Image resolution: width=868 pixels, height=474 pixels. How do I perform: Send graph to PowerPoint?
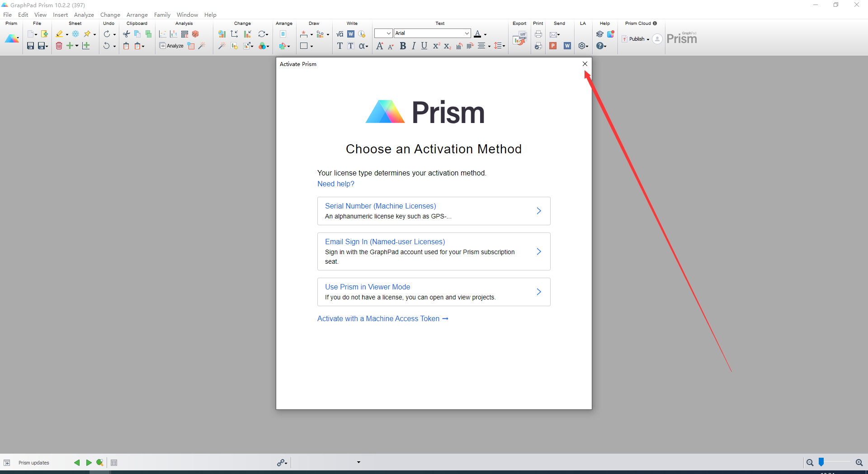point(553,46)
